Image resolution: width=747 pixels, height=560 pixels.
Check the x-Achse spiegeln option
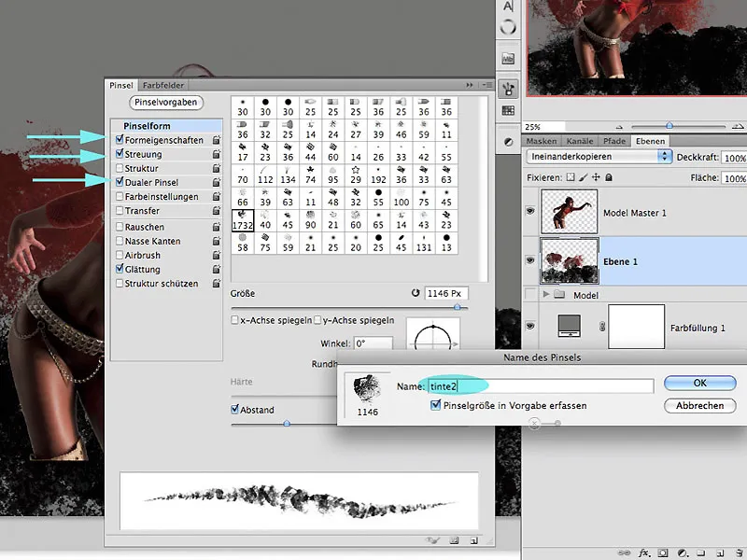point(234,318)
